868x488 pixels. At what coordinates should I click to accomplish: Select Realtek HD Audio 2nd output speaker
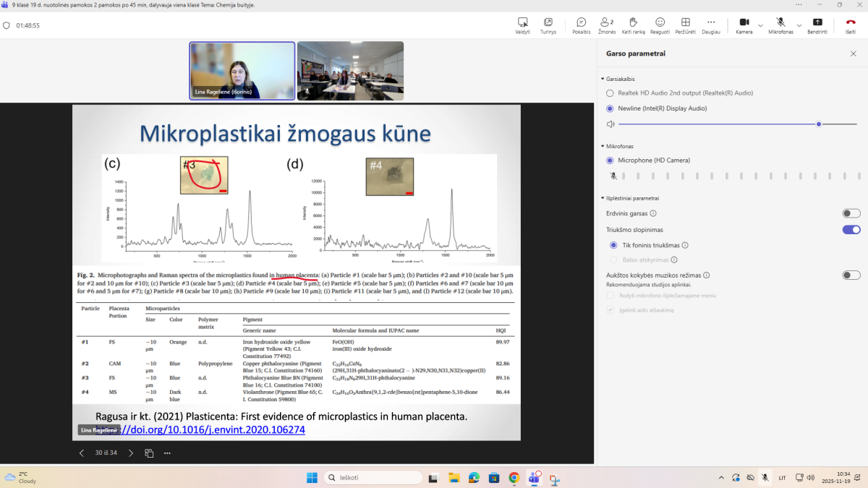pos(610,93)
